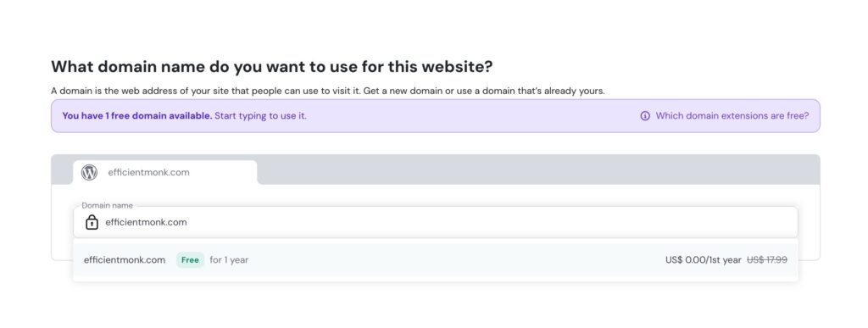The height and width of the screenshot is (328, 868).
Task: Click the info circle icon in the purple banner
Action: coord(645,116)
